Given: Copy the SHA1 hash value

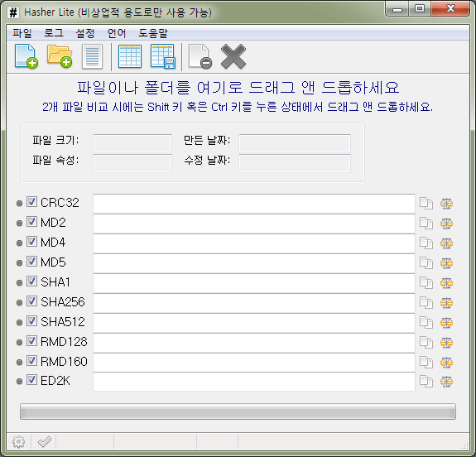Looking at the screenshot, I should [426, 282].
